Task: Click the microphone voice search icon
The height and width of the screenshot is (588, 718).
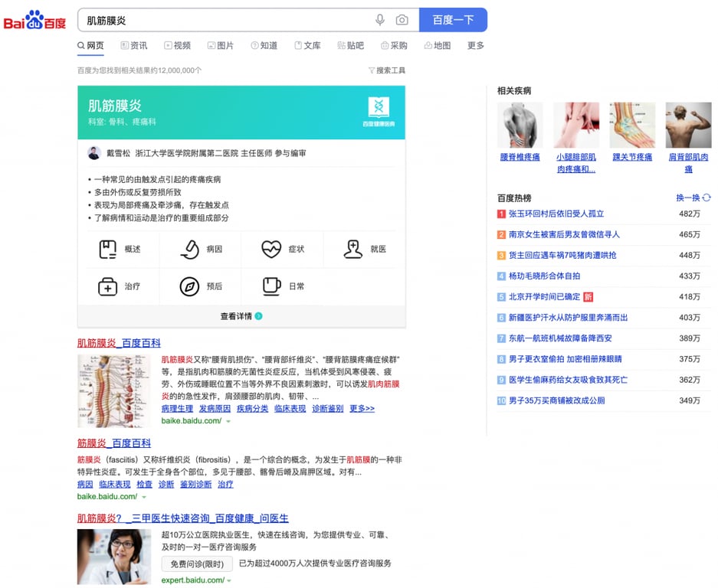Action: click(x=380, y=20)
